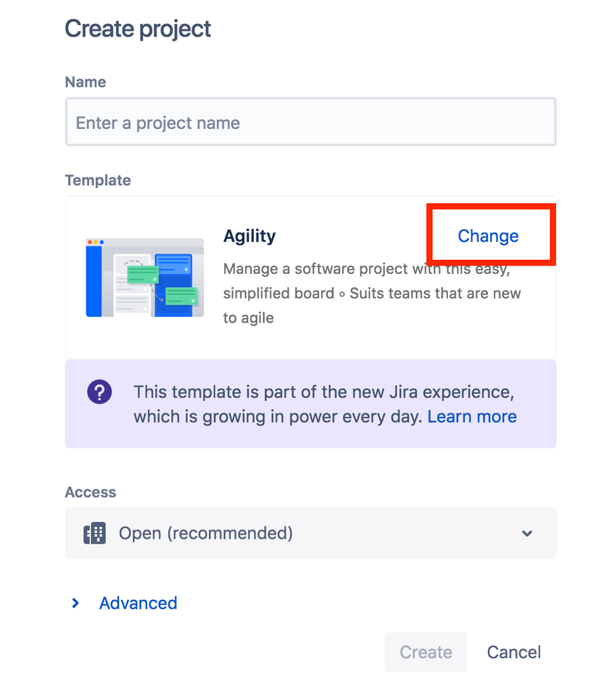The height and width of the screenshot is (700, 596).
Task: Open the Learn more link
Action: click(x=472, y=416)
